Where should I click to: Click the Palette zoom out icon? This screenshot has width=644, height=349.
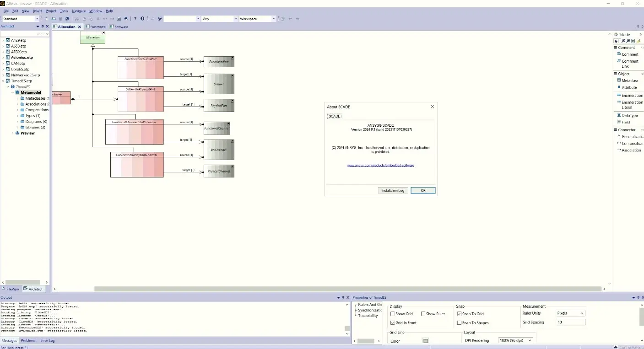(628, 41)
